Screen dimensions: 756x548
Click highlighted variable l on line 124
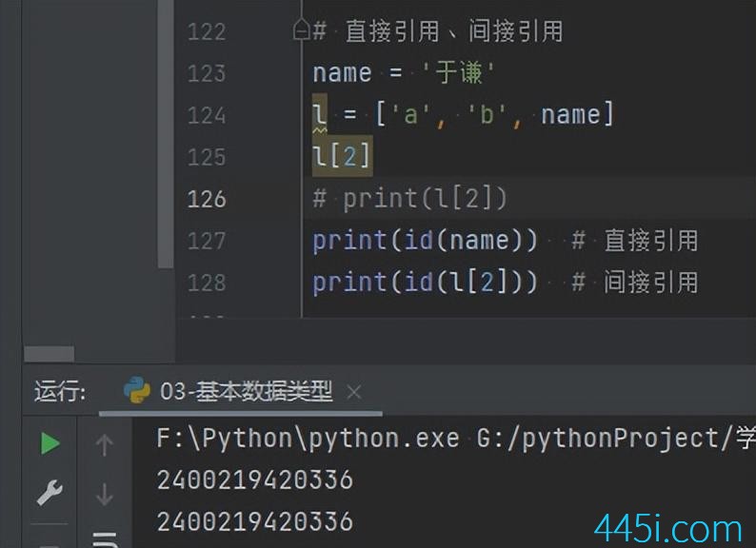[x=319, y=114]
